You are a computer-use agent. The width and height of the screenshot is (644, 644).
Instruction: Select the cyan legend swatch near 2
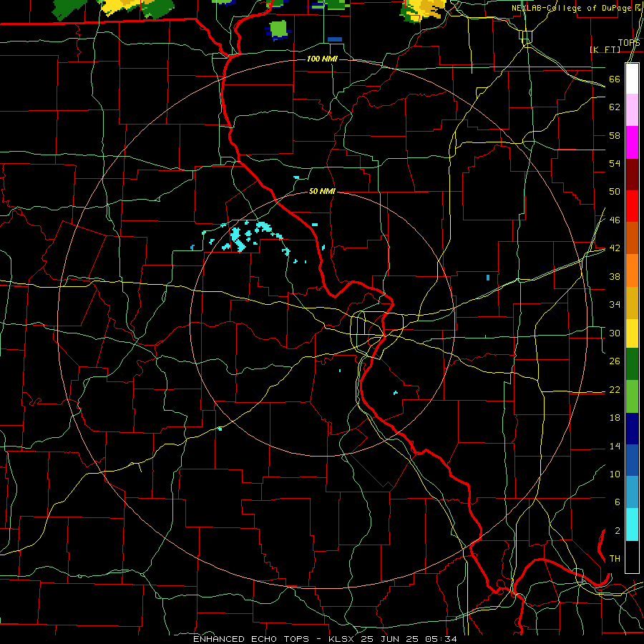coord(632,525)
